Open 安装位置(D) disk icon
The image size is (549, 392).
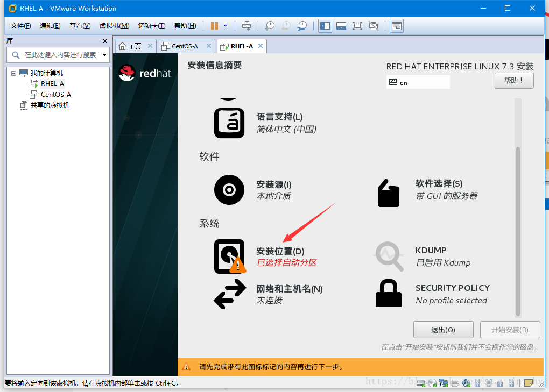click(x=230, y=256)
